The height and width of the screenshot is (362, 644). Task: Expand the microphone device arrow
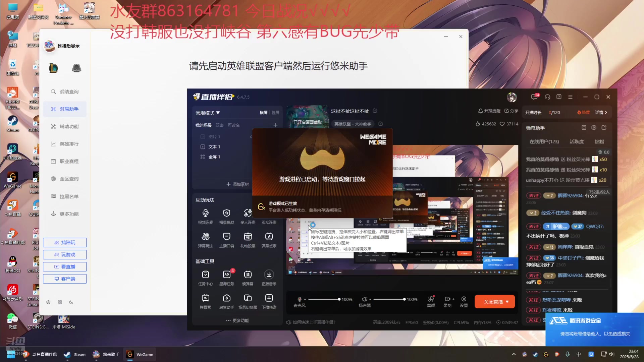coord(305,299)
